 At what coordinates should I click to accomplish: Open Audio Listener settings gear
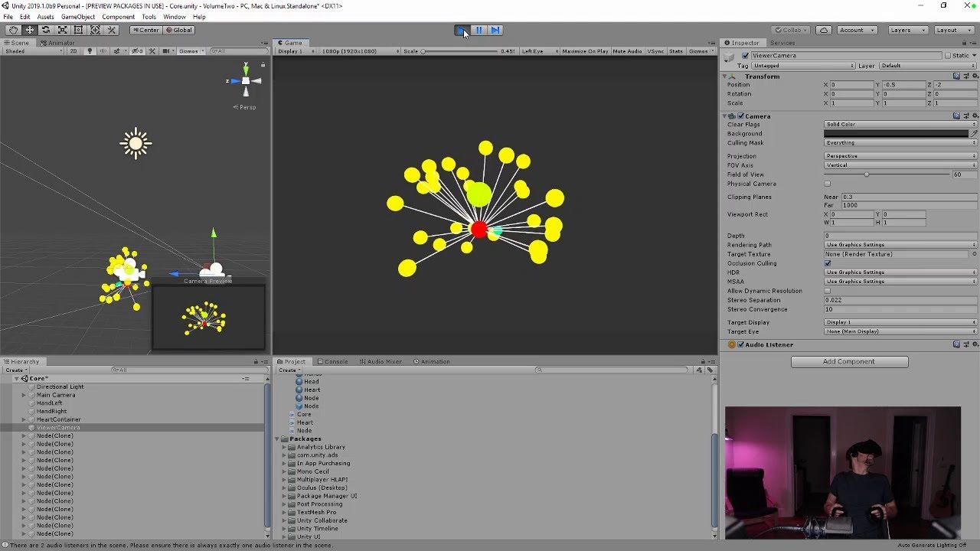[x=974, y=345]
